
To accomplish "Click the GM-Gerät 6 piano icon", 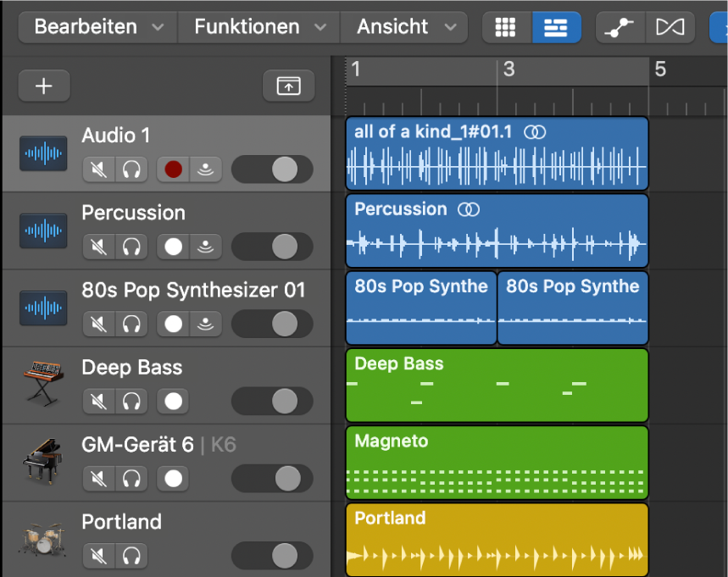I will (42, 462).
